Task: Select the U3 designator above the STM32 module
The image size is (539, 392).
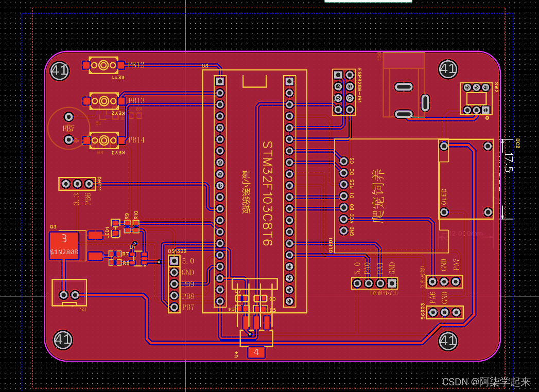Action: pyautogui.click(x=205, y=66)
